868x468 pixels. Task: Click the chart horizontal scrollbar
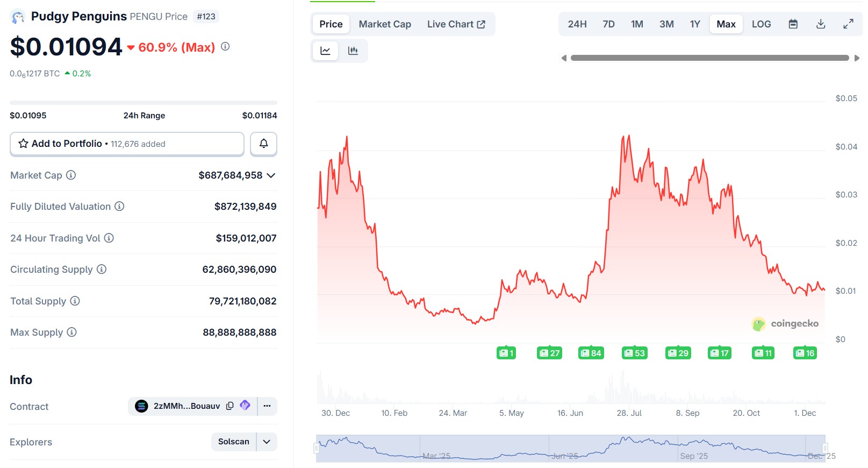coord(709,58)
